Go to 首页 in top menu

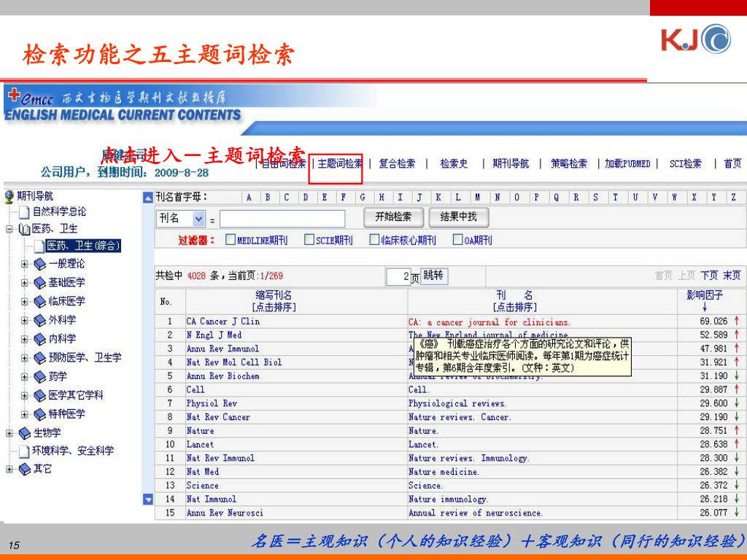pyautogui.click(x=732, y=164)
